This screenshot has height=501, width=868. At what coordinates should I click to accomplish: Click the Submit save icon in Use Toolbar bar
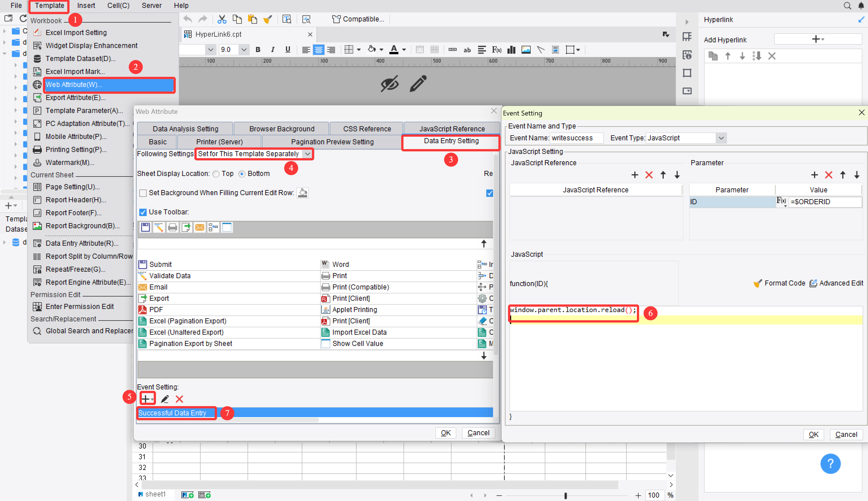click(x=145, y=227)
